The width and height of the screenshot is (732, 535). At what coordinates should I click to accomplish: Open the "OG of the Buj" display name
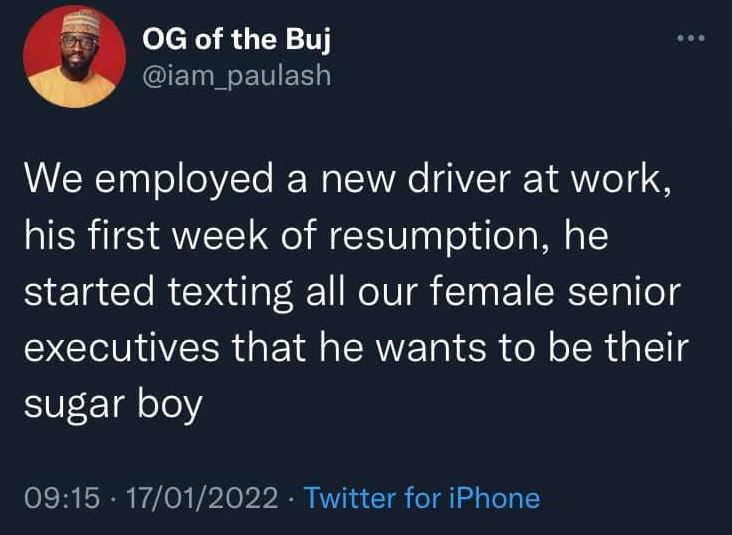click(x=236, y=41)
